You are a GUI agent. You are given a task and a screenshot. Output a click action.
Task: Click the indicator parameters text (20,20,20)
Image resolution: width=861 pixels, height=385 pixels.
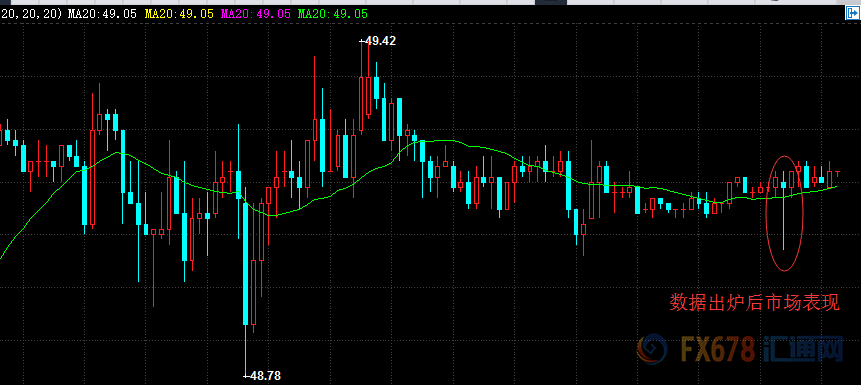click(x=30, y=14)
